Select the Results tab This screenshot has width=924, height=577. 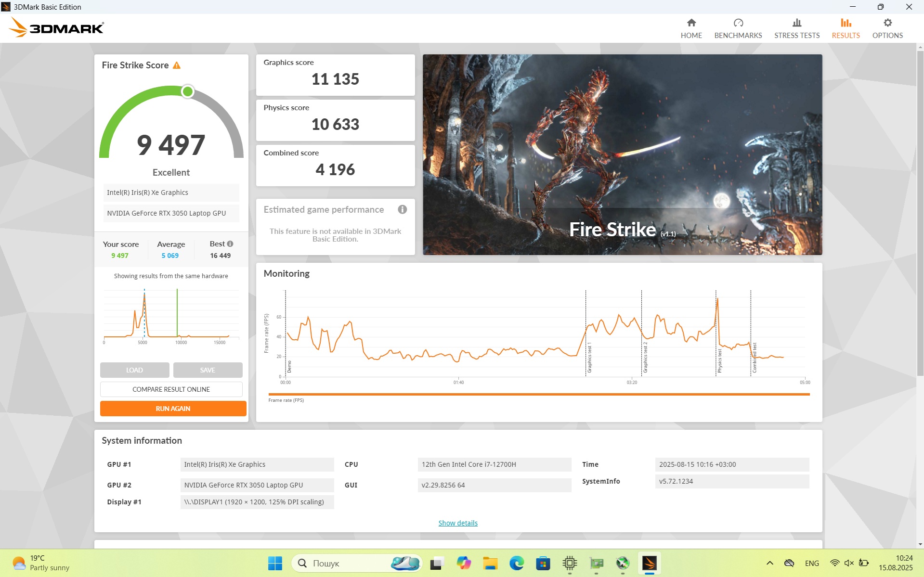[846, 29]
